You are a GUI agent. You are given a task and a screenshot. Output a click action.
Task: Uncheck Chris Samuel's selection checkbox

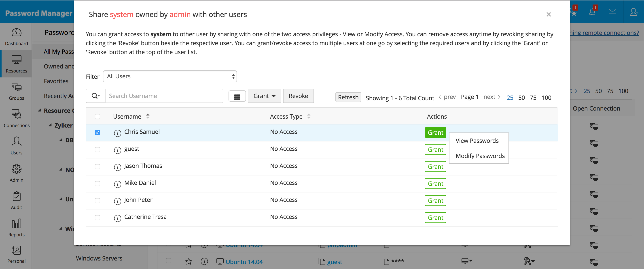pyautogui.click(x=97, y=133)
